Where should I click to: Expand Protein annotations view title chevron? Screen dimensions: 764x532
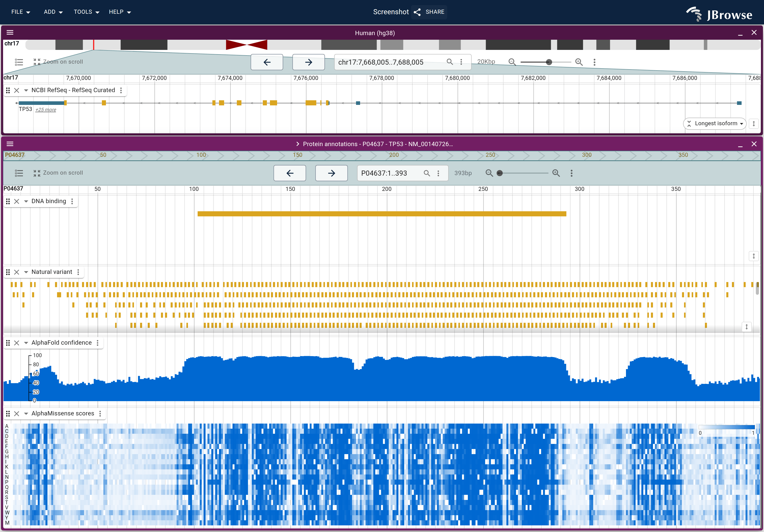coord(297,144)
